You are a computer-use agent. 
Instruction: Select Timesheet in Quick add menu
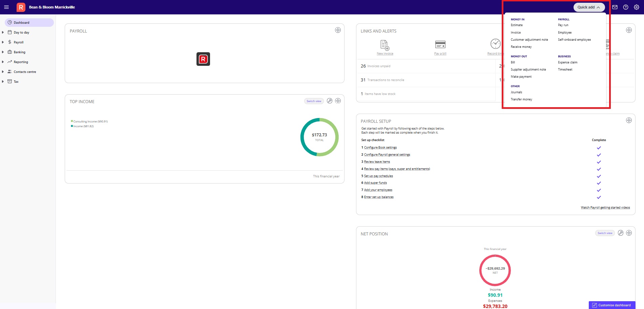click(565, 70)
